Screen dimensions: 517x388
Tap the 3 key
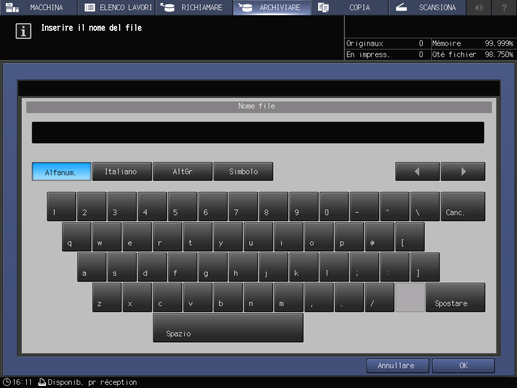(122, 206)
